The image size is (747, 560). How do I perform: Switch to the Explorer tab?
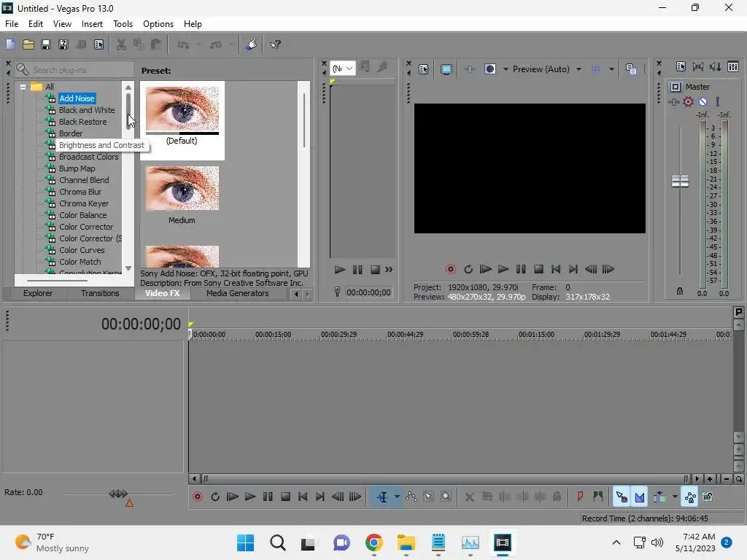[38, 293]
